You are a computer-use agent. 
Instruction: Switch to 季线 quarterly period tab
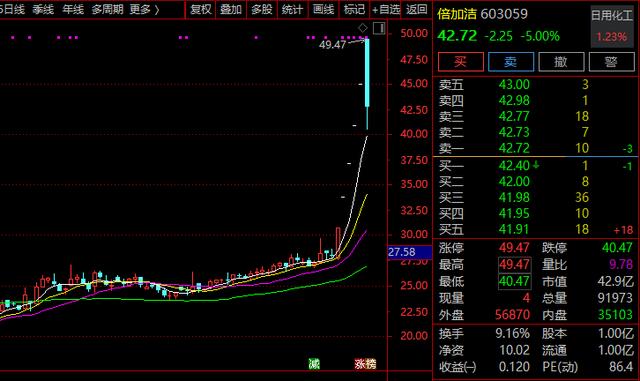tap(44, 9)
